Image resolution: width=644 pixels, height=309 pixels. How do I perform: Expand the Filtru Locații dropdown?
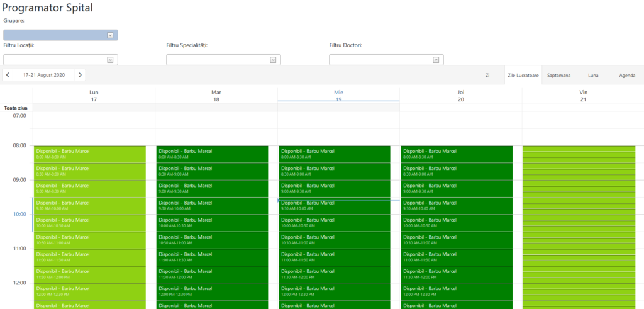click(110, 60)
